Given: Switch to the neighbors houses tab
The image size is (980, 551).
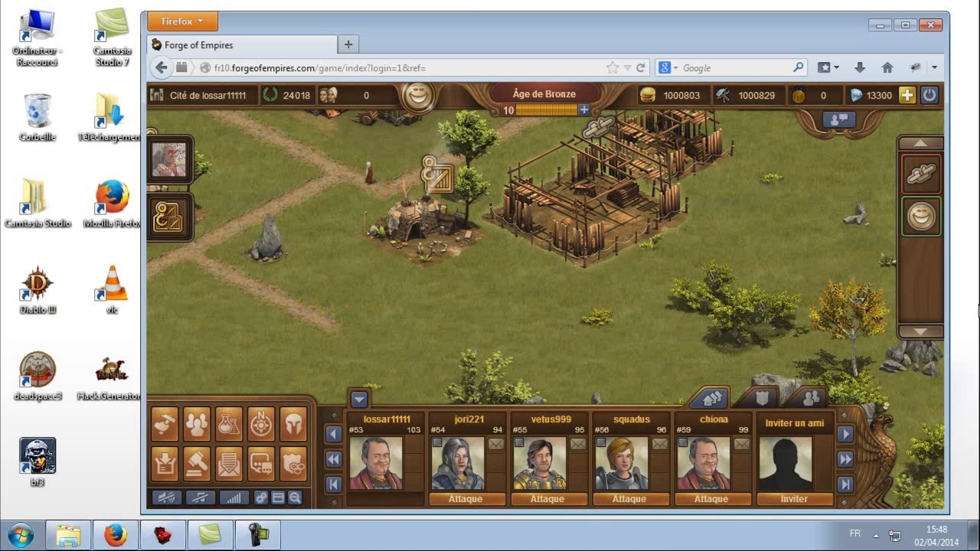Looking at the screenshot, I should pyautogui.click(x=713, y=398).
